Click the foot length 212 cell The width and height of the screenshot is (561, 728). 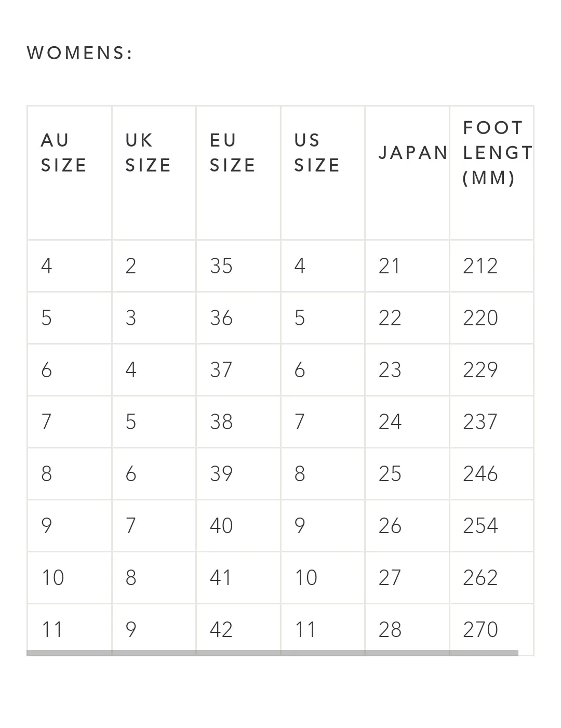491,266
